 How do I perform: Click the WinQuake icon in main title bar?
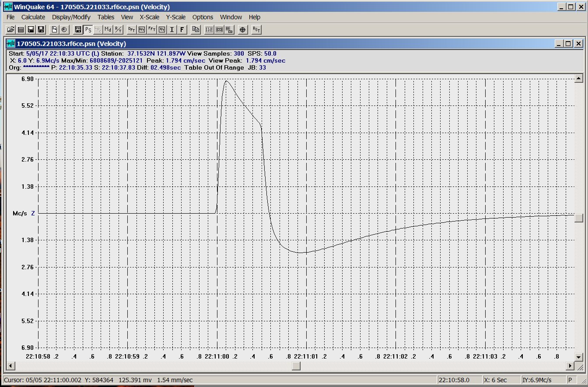point(7,7)
